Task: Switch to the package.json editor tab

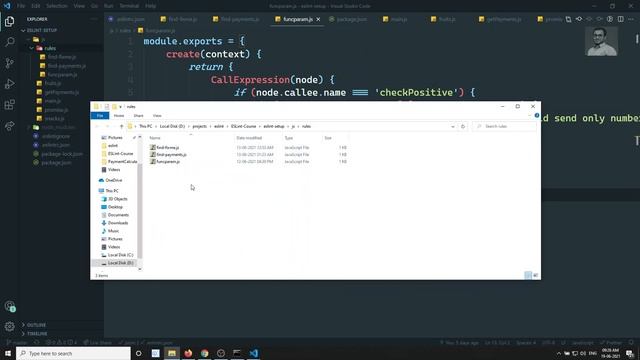Action: pyautogui.click(x=348, y=19)
